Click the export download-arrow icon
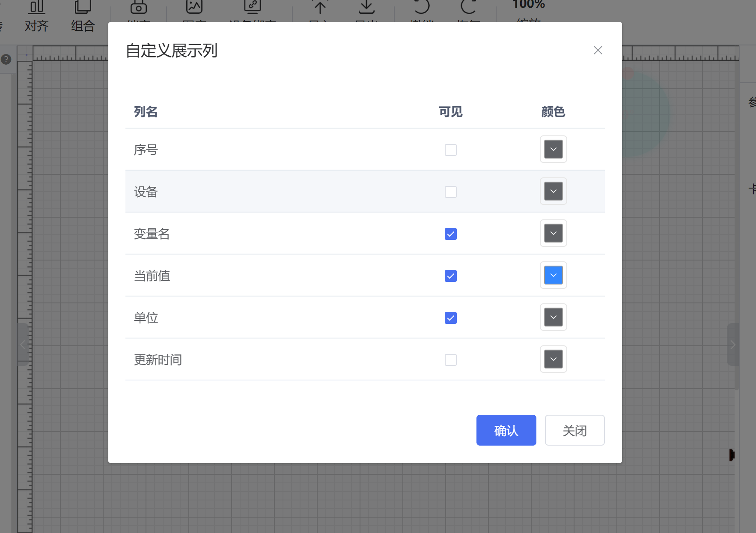This screenshot has height=533, width=756. click(366, 7)
